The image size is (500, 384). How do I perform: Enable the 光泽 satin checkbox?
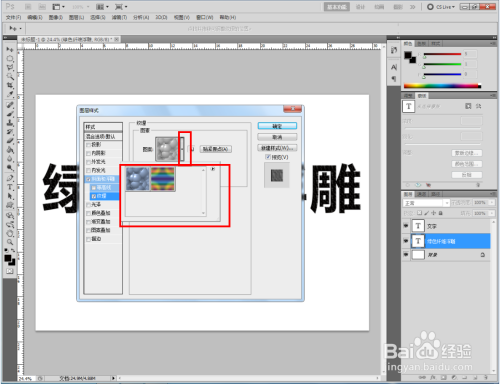pyautogui.click(x=88, y=205)
